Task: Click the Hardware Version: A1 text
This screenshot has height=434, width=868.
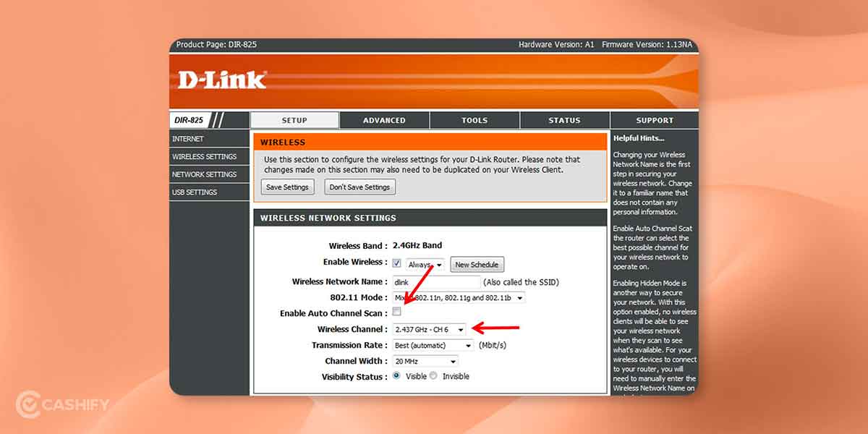Action: [x=556, y=45]
